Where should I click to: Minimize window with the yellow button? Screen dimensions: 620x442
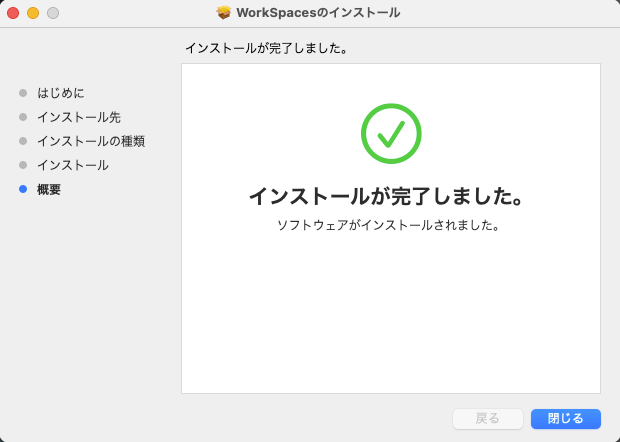point(33,13)
